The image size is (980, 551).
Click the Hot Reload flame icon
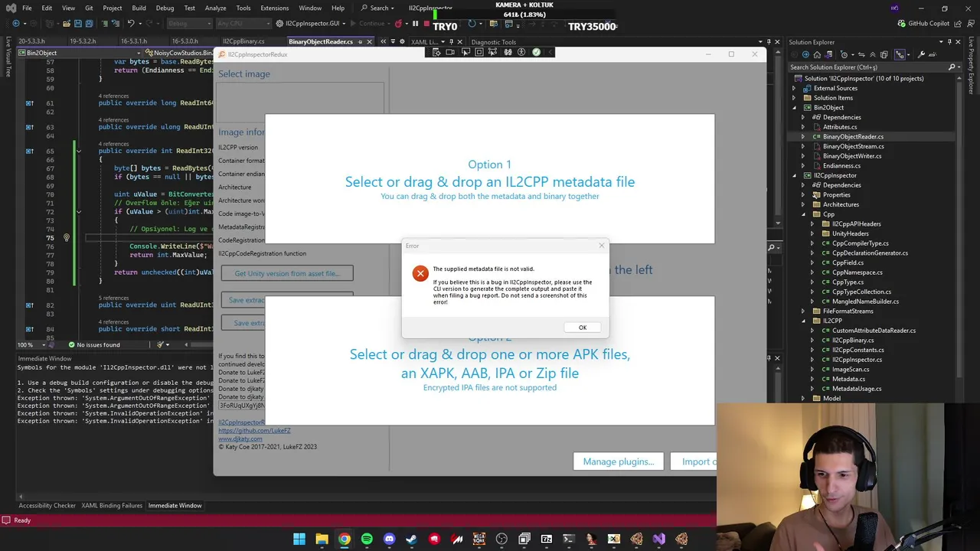(398, 24)
